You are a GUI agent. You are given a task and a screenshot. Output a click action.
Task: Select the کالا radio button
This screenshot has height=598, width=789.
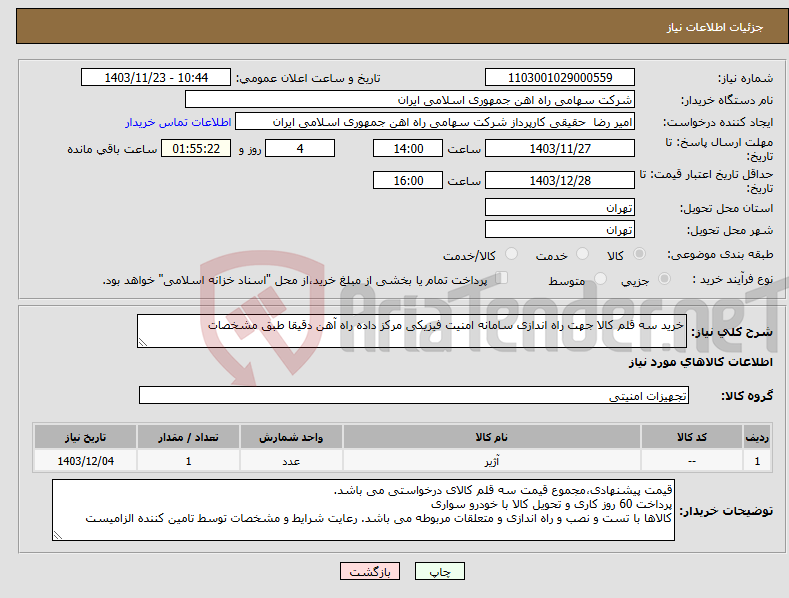639,254
